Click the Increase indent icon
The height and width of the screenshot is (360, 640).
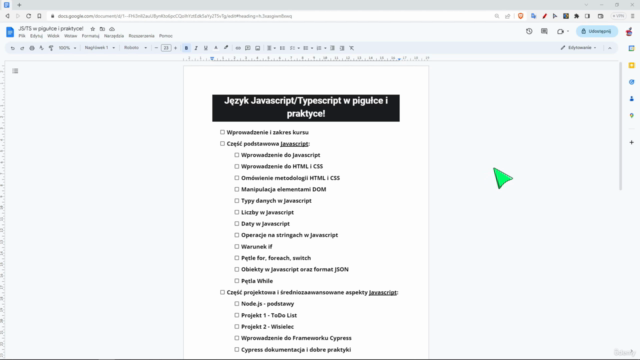point(342,48)
